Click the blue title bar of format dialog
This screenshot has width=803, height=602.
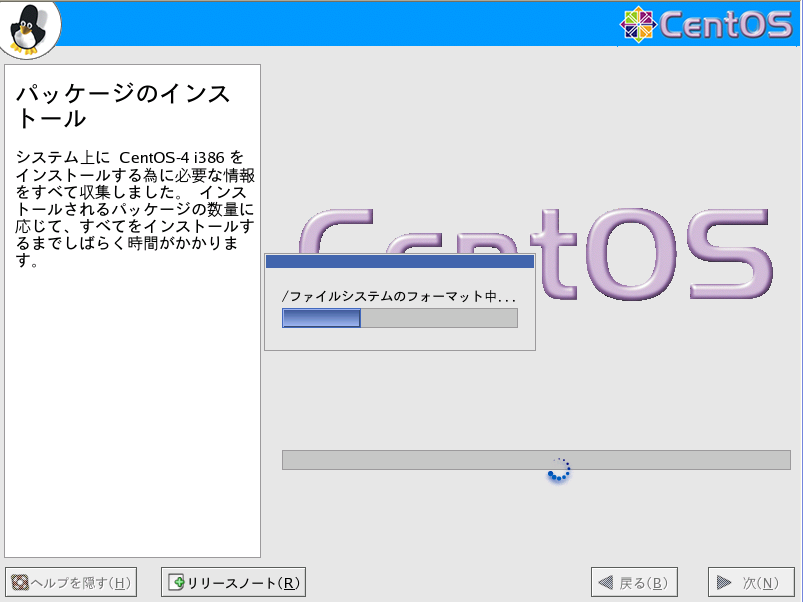point(400,262)
